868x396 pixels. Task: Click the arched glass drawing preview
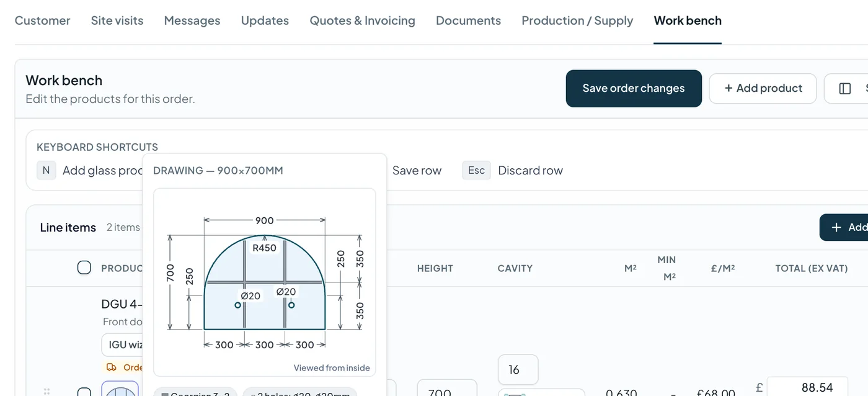coord(265,282)
